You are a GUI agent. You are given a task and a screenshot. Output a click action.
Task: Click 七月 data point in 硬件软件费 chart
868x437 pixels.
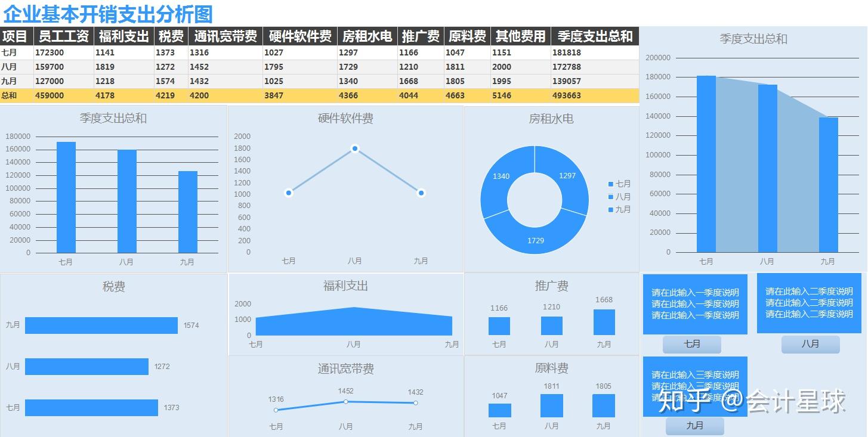(289, 193)
